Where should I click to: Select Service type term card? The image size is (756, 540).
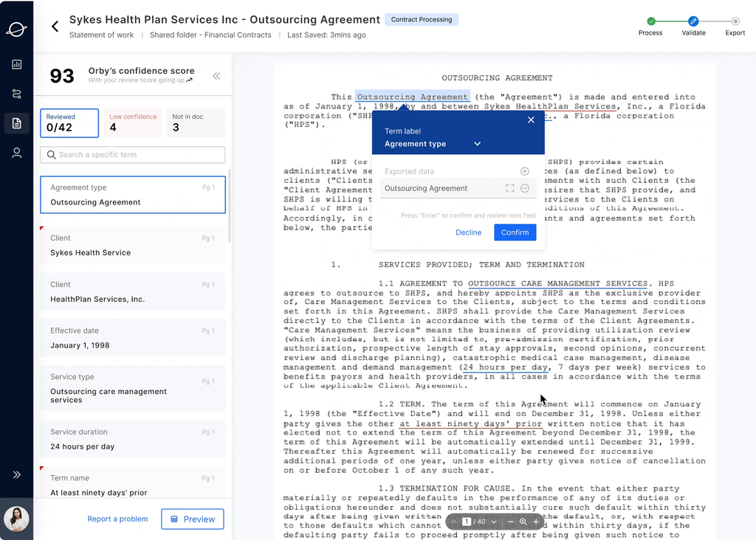click(133, 388)
